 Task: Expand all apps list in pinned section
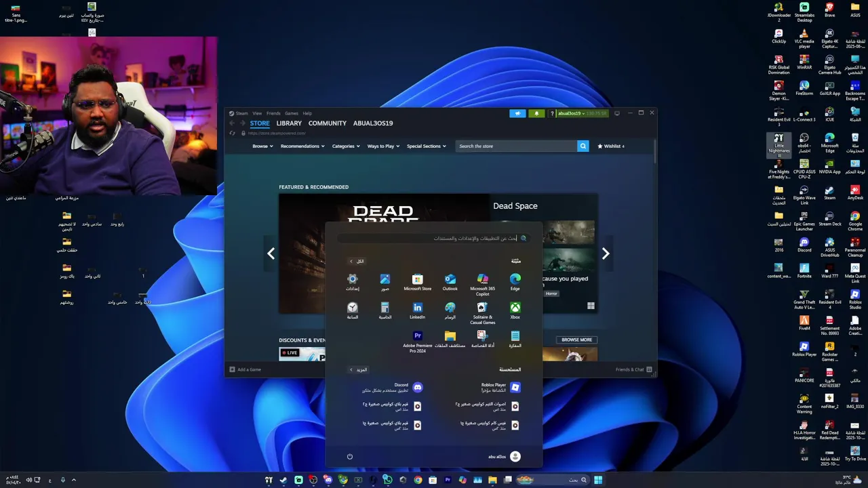coord(357,261)
